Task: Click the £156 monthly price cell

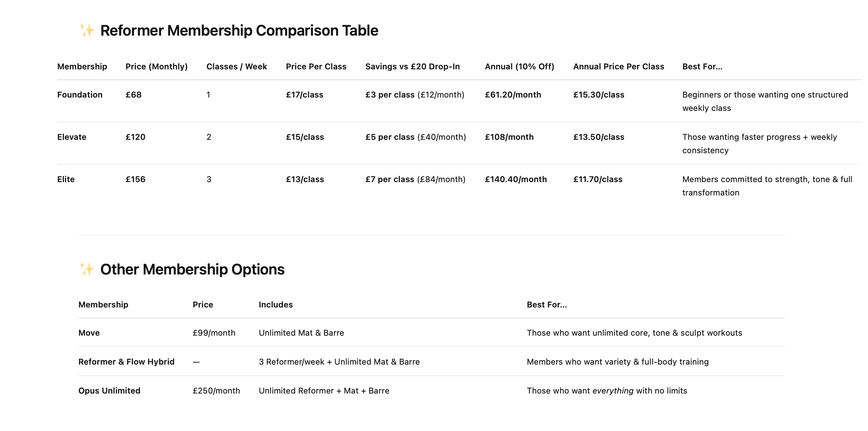Action: (136, 179)
